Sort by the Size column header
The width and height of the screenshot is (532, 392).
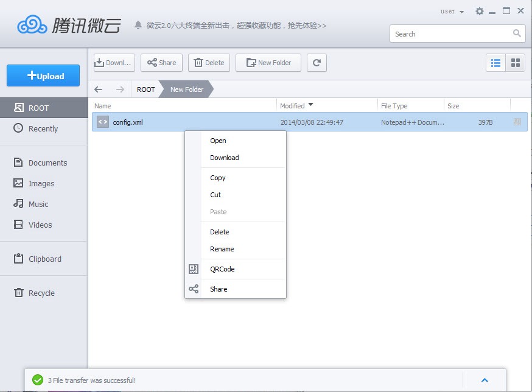coord(453,106)
